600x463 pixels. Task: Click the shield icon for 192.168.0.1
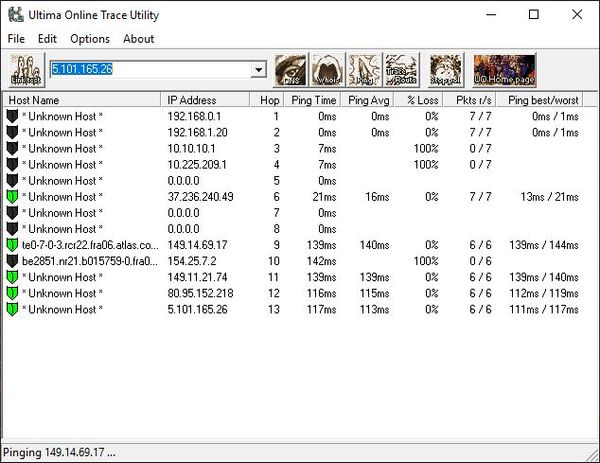[13, 116]
